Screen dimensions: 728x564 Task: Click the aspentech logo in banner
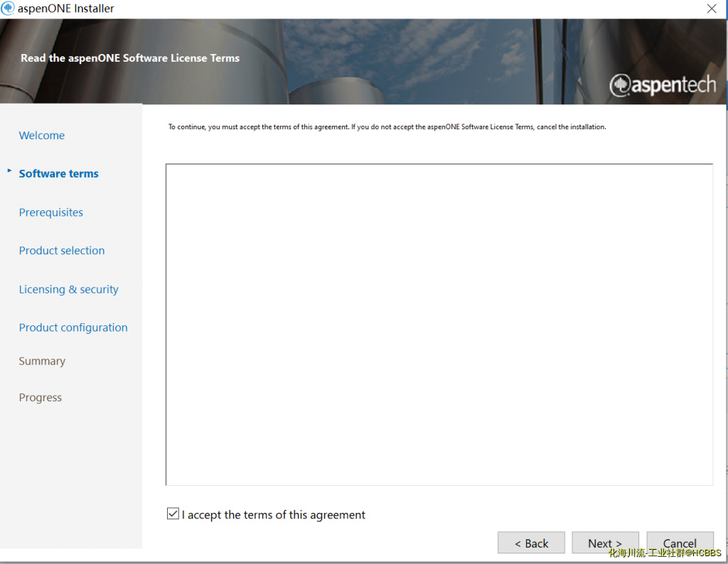(x=663, y=85)
